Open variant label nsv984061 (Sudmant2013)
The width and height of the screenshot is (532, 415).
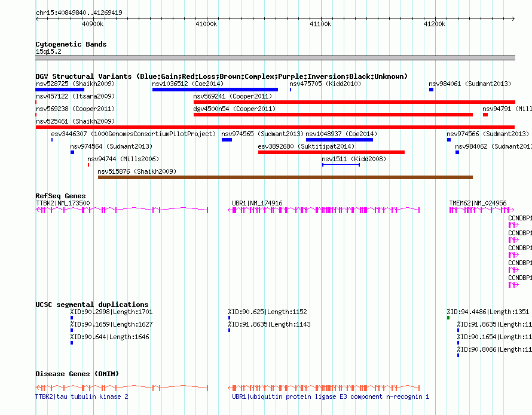point(470,84)
